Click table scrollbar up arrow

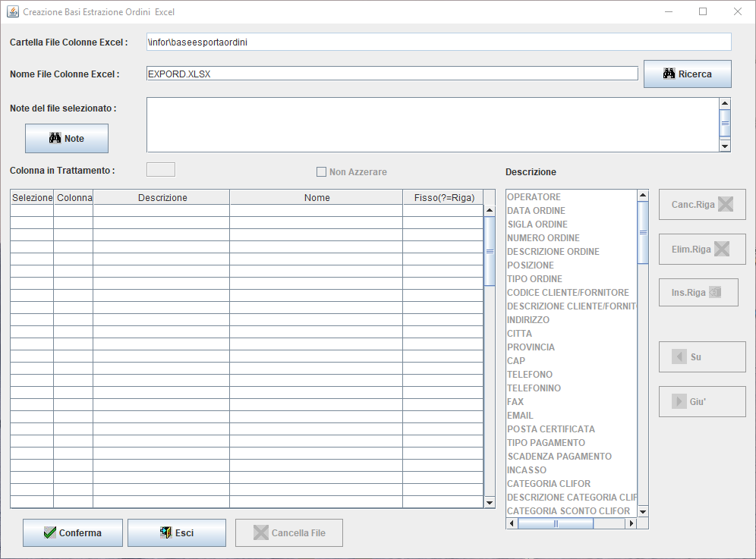click(490, 211)
